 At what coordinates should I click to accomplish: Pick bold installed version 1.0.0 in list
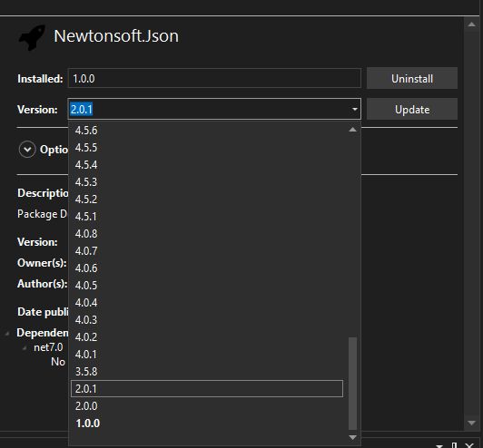point(207,424)
